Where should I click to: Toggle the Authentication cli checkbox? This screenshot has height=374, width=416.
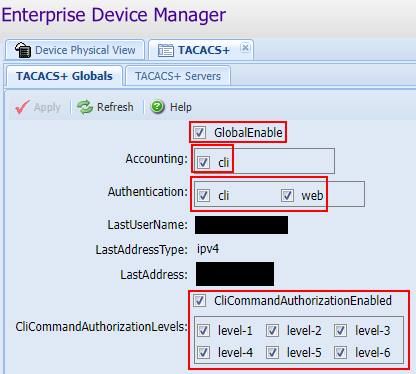(203, 195)
